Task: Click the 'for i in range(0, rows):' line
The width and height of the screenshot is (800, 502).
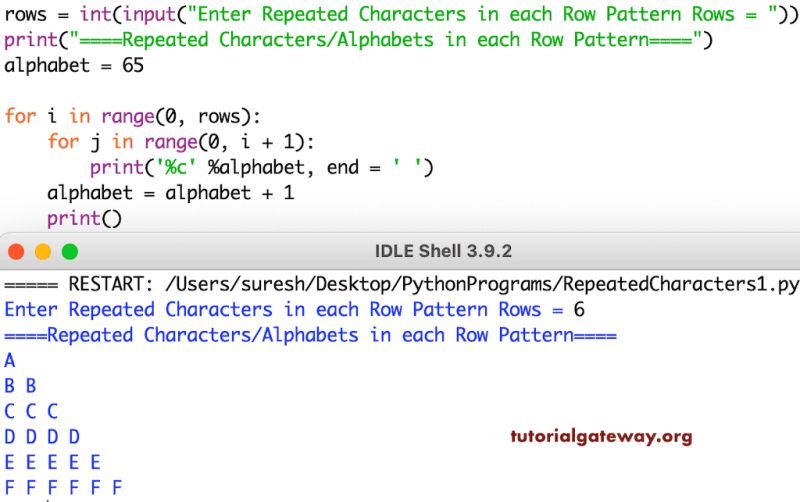Action: [x=133, y=116]
